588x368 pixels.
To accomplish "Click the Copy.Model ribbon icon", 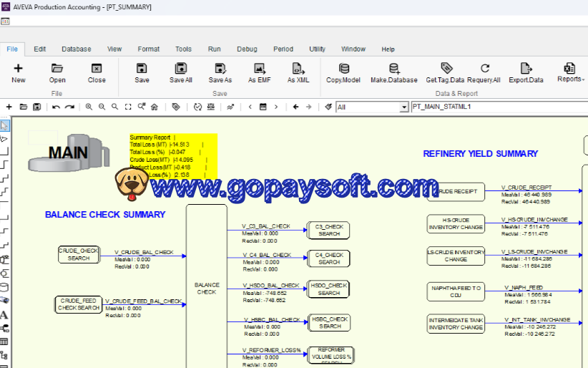I will pyautogui.click(x=343, y=69).
